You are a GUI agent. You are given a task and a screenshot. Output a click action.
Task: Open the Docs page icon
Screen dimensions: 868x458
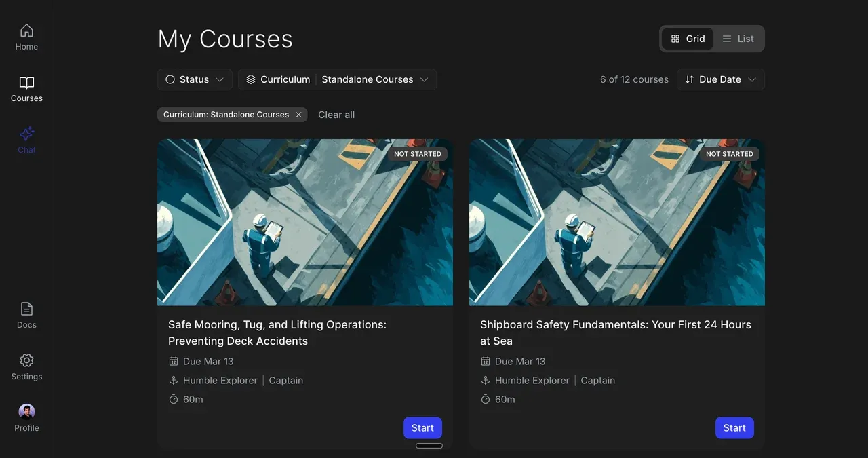(x=26, y=309)
